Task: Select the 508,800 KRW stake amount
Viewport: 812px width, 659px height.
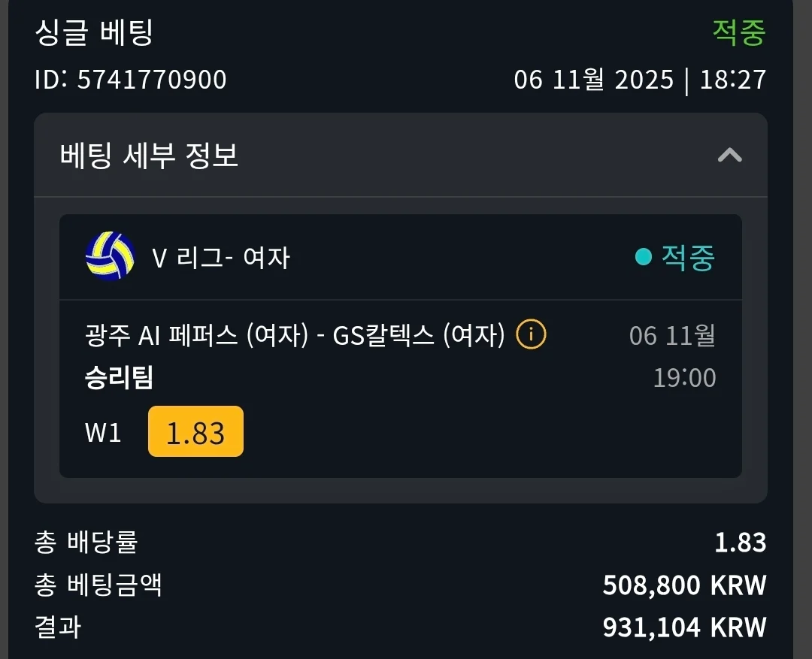Action: [684, 585]
